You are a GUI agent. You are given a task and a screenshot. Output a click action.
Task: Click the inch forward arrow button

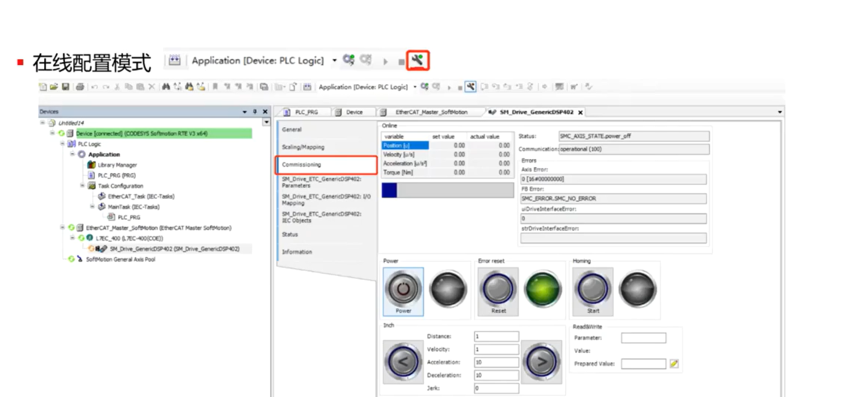point(541,362)
